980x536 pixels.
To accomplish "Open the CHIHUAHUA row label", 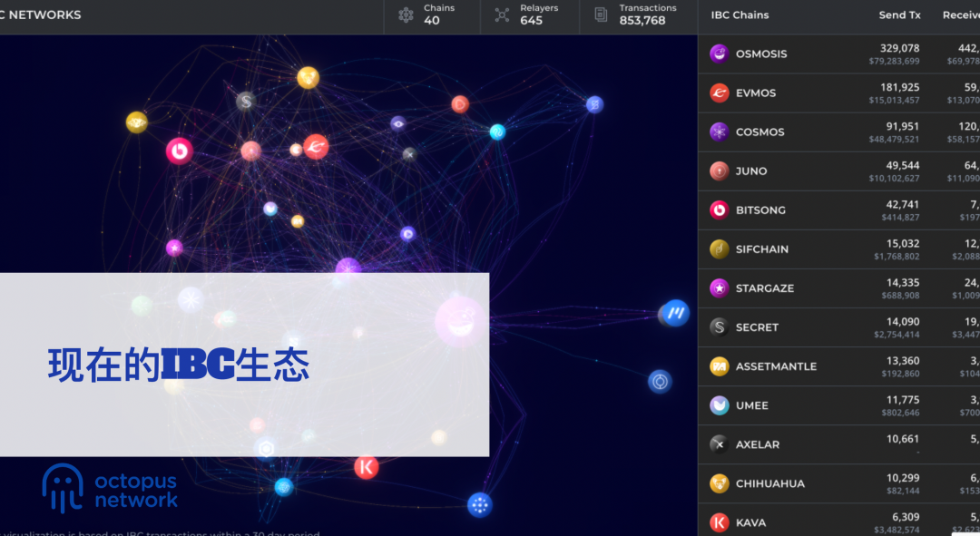I will click(770, 483).
